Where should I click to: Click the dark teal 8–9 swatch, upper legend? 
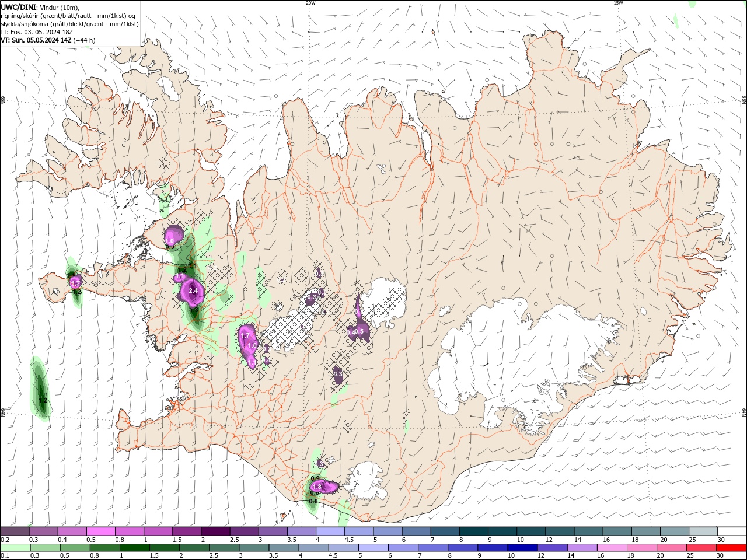coord(473,531)
